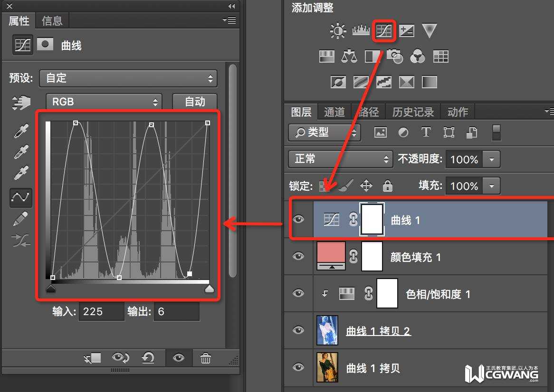Screen dimensions: 554x392
Task: Switch to the 历史记录 tab
Action: 413,112
